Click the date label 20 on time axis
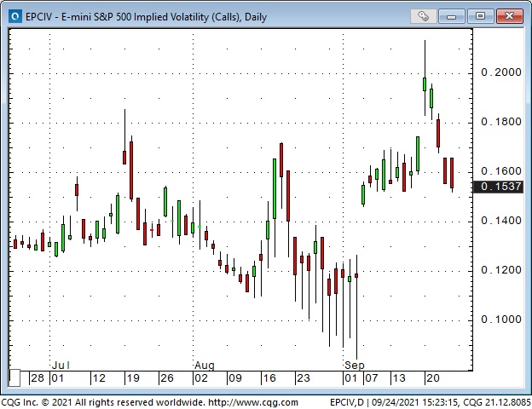The image size is (532, 409). click(433, 377)
